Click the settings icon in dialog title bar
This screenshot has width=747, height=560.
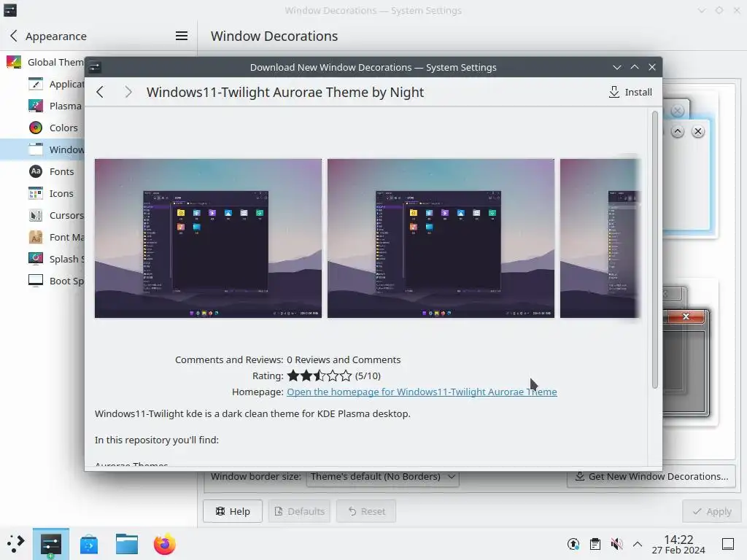point(94,67)
